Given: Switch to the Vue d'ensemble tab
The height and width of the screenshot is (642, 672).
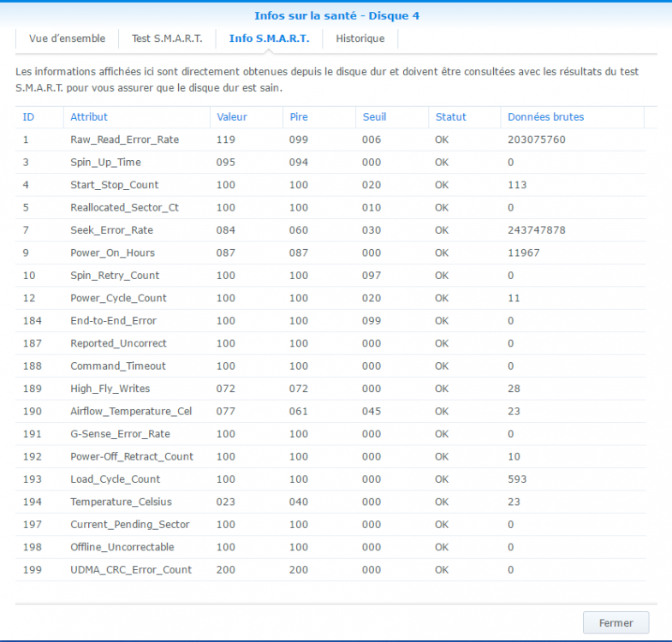Looking at the screenshot, I should (x=67, y=39).
